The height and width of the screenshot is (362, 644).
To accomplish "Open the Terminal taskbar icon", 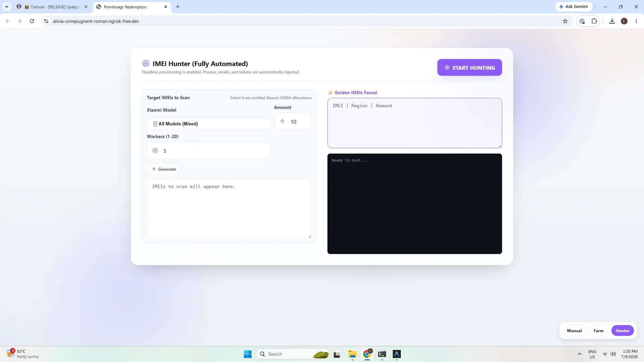I will [x=382, y=354].
